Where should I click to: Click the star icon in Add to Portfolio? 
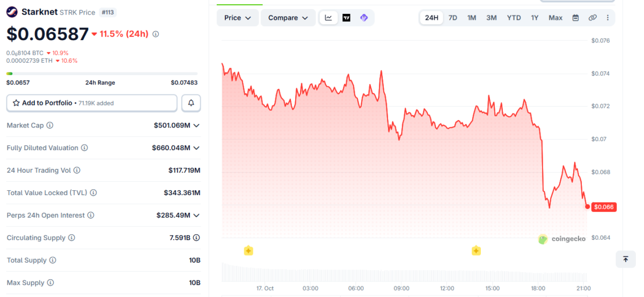pos(16,103)
